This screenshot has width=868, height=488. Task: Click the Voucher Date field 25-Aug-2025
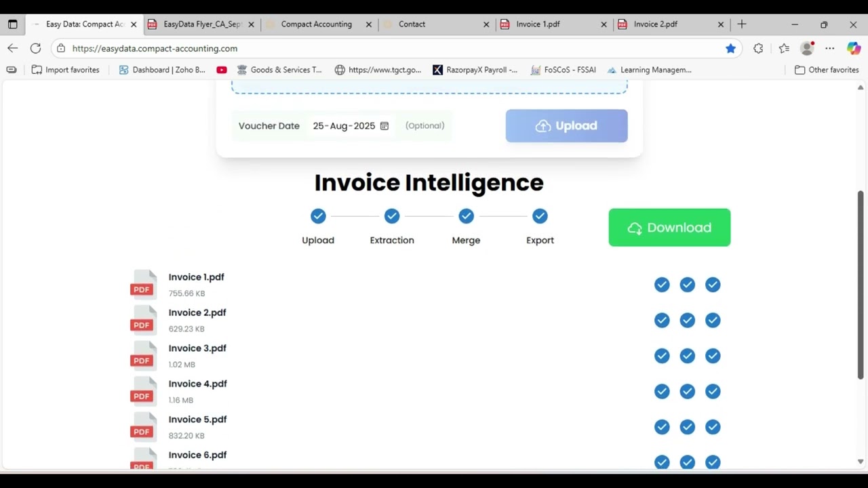[351, 126]
